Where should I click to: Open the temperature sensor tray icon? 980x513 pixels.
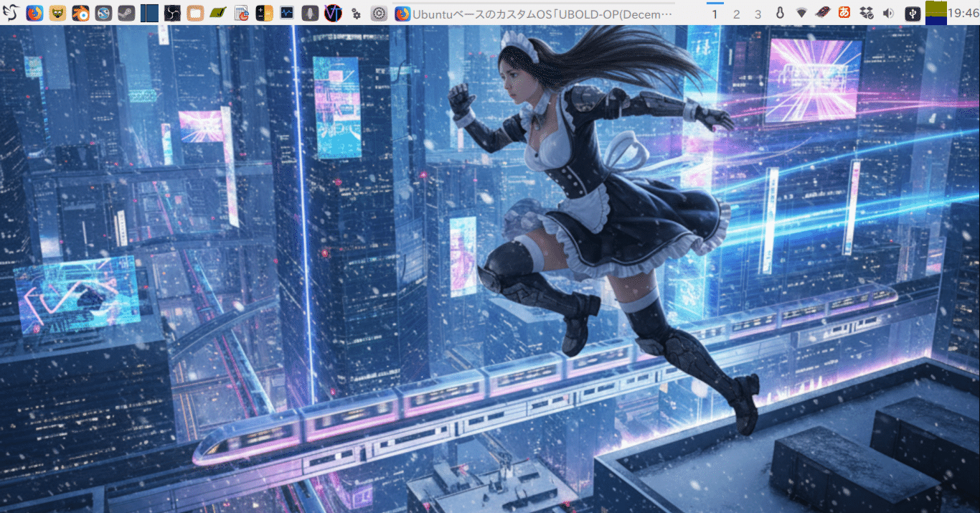[x=781, y=13]
